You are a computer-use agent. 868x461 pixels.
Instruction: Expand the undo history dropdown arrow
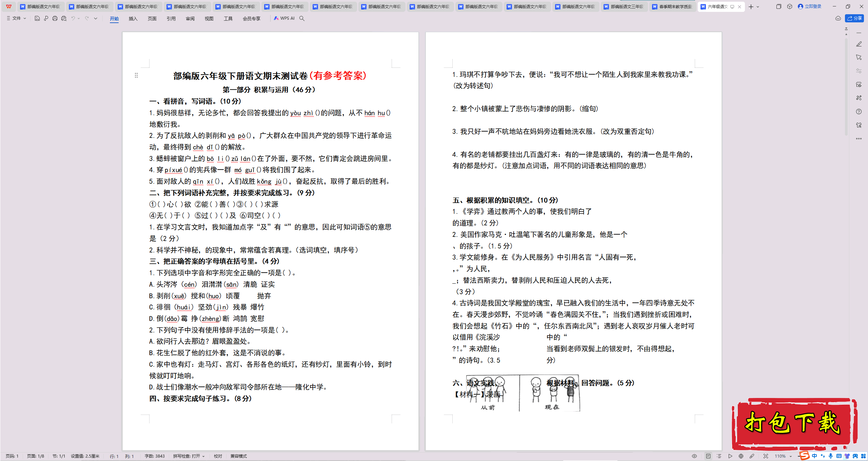pos(79,18)
